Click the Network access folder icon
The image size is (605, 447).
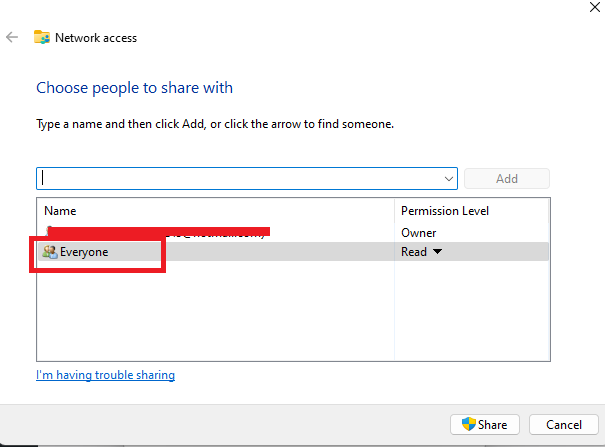42,38
